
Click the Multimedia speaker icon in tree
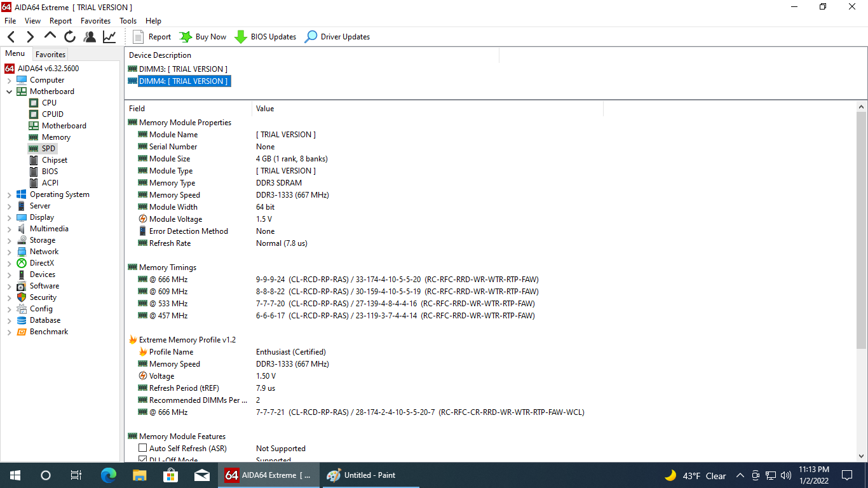pos(22,229)
